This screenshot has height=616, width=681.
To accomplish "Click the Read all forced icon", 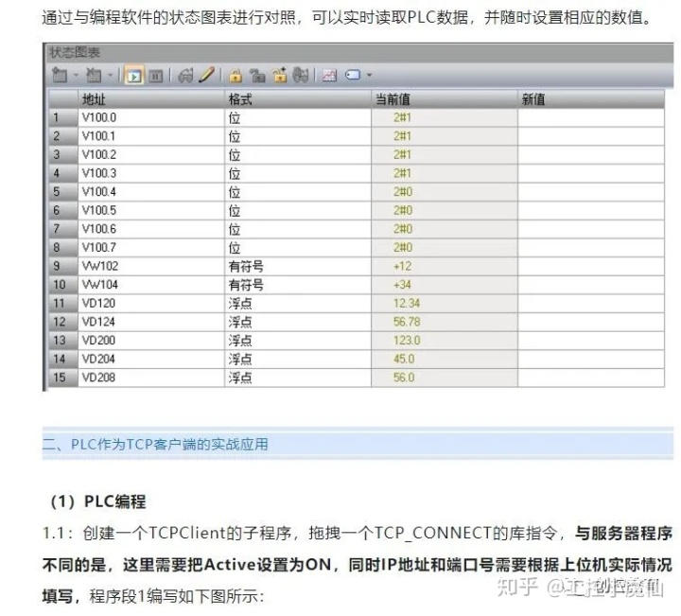I will pos(301,75).
